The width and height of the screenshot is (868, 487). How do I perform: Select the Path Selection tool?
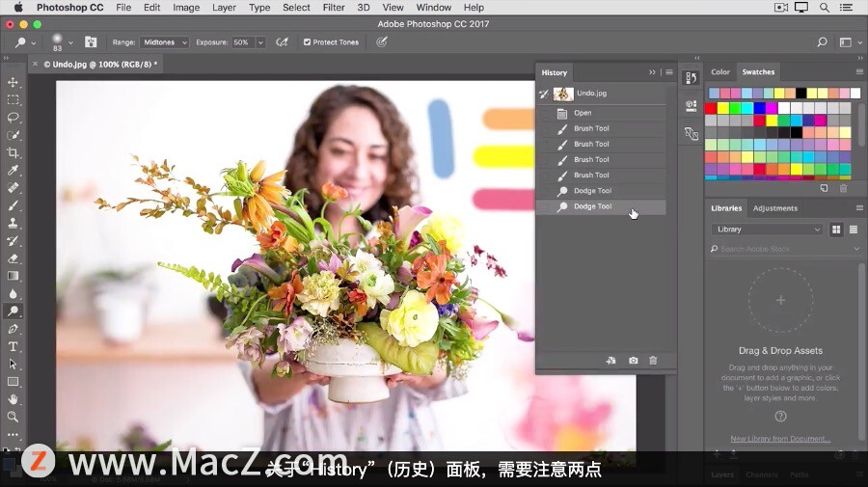13,365
